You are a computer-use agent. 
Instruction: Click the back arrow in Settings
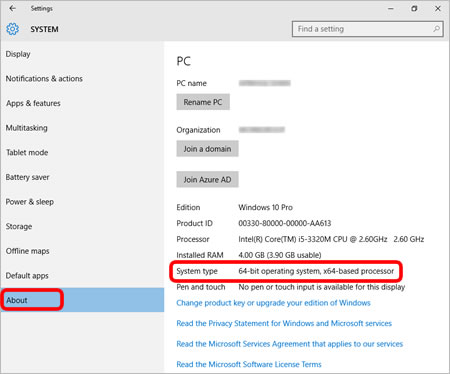pyautogui.click(x=12, y=8)
